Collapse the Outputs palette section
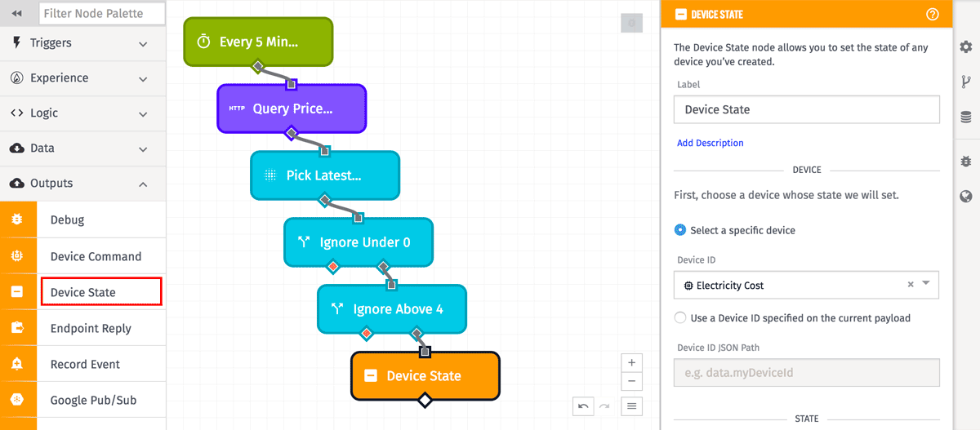 click(x=82, y=184)
